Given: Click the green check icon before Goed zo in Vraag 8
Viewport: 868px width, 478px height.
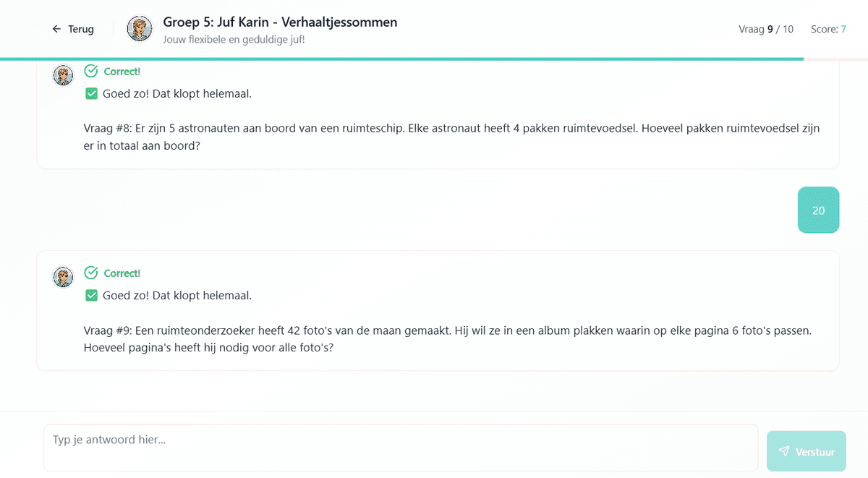Looking at the screenshot, I should (x=91, y=93).
